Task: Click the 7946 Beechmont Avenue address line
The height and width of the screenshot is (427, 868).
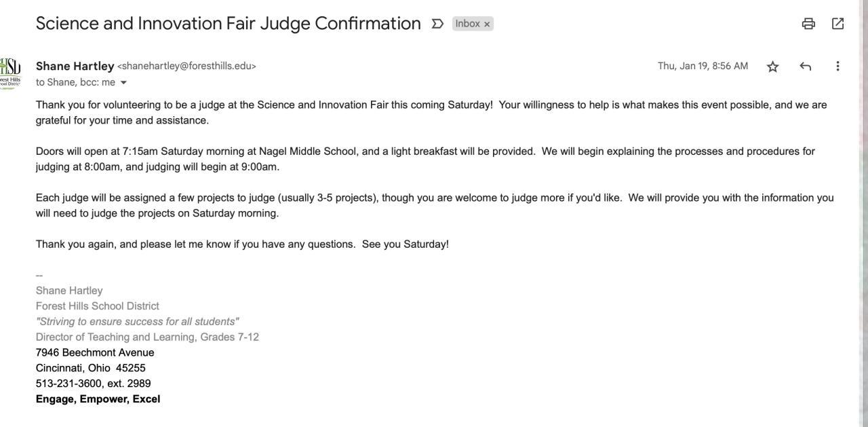Action: pos(95,352)
